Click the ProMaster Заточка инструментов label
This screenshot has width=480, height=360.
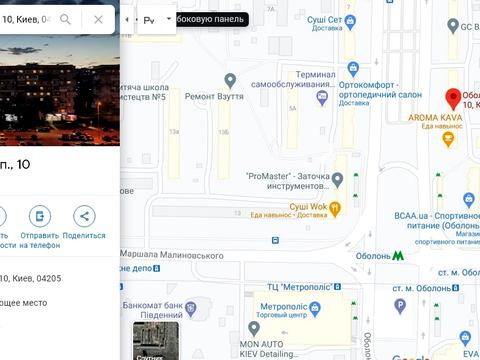point(288,181)
